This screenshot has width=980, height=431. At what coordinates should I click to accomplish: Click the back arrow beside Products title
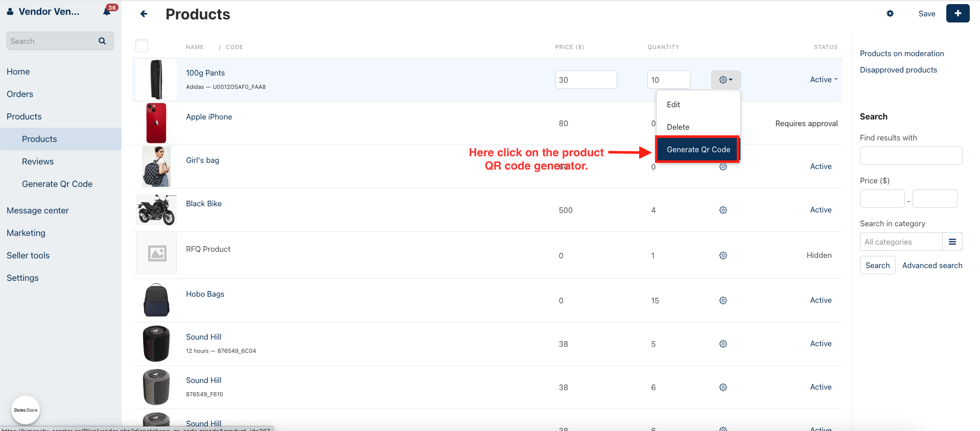[x=144, y=14]
